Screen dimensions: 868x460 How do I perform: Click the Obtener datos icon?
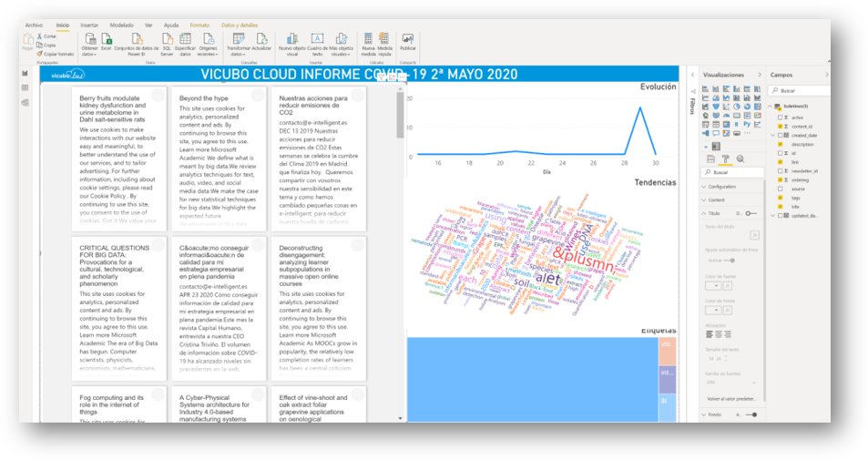[x=89, y=39]
